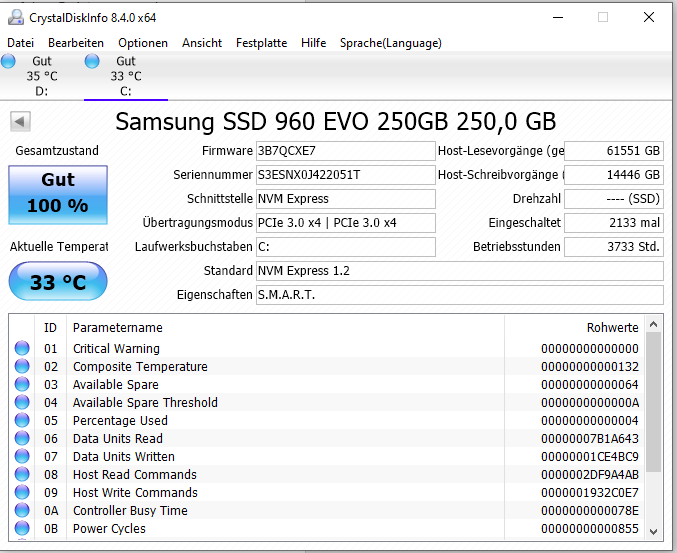
Task: Click raw value 0000000000000A
Action: (x=590, y=402)
